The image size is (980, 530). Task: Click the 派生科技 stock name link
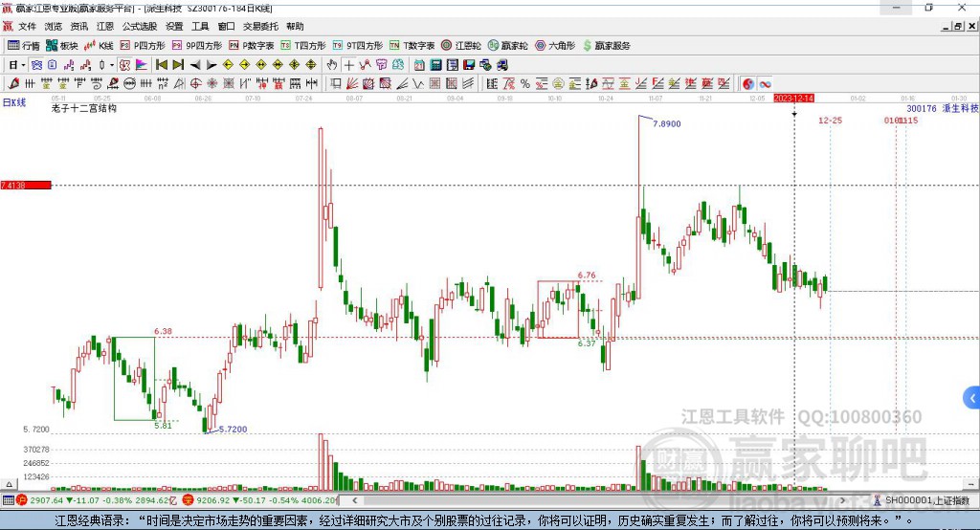click(961, 109)
